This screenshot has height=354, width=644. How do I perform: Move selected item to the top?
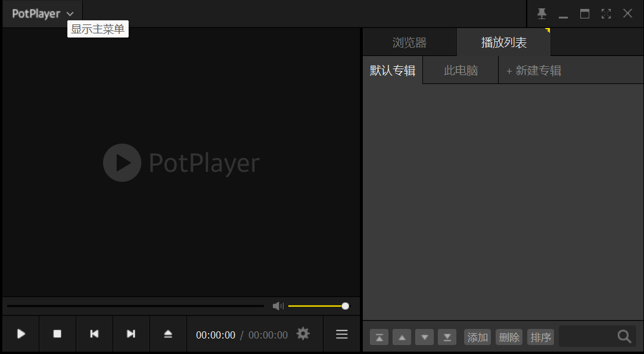pyautogui.click(x=379, y=337)
